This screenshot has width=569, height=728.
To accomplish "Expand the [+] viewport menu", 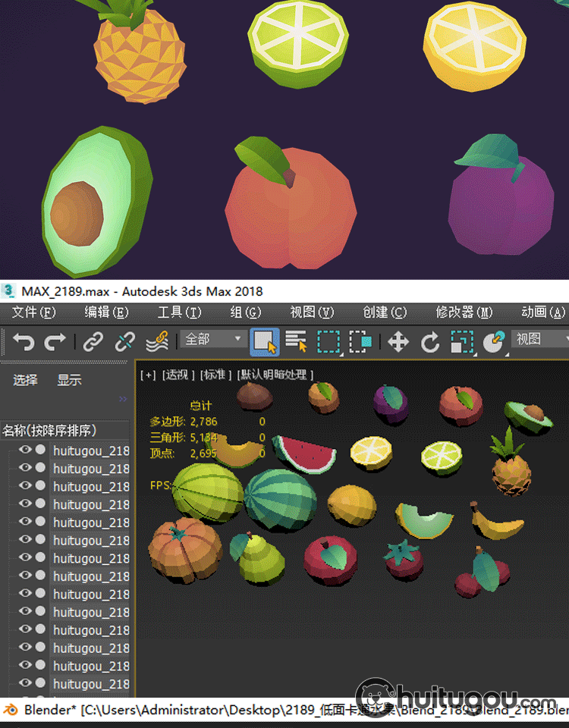I will point(148,375).
